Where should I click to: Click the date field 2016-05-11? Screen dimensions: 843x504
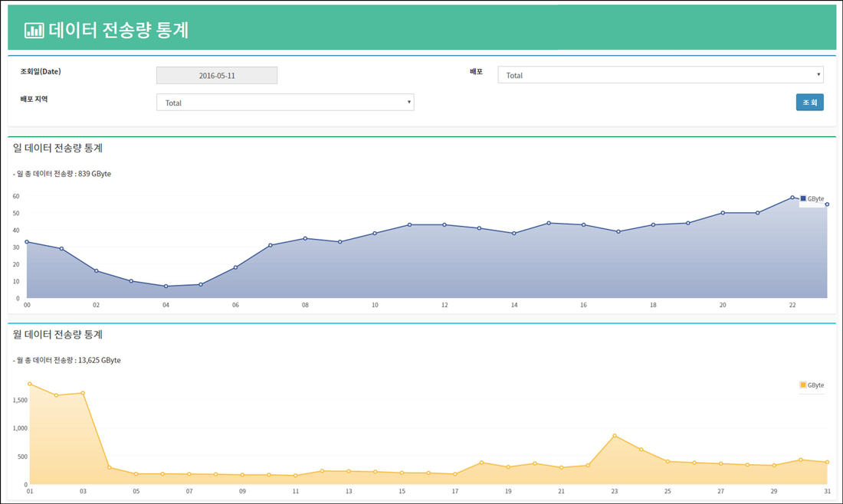click(217, 76)
